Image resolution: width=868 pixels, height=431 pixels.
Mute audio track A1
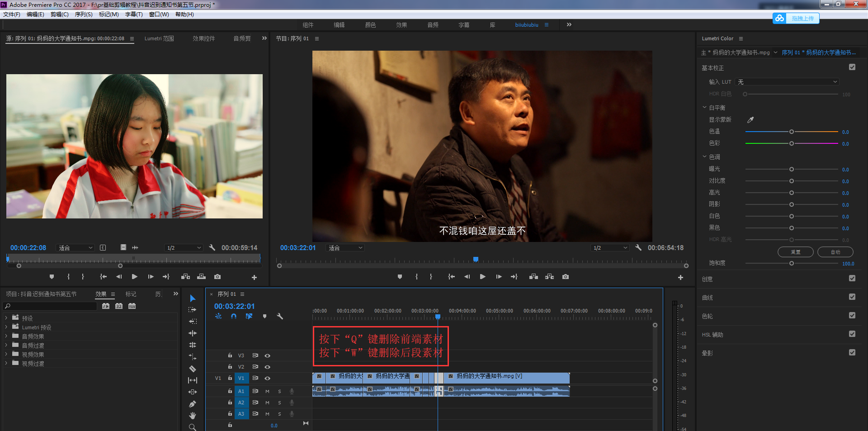(267, 391)
